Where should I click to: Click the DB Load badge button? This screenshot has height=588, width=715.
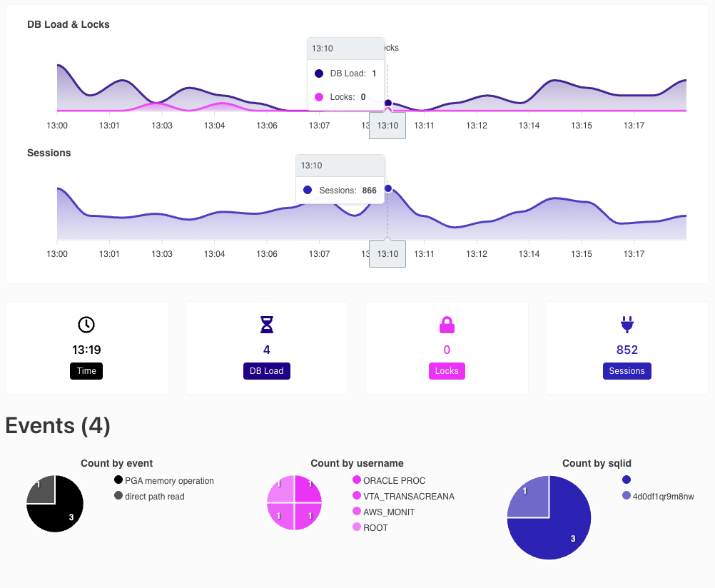pyautogui.click(x=267, y=371)
